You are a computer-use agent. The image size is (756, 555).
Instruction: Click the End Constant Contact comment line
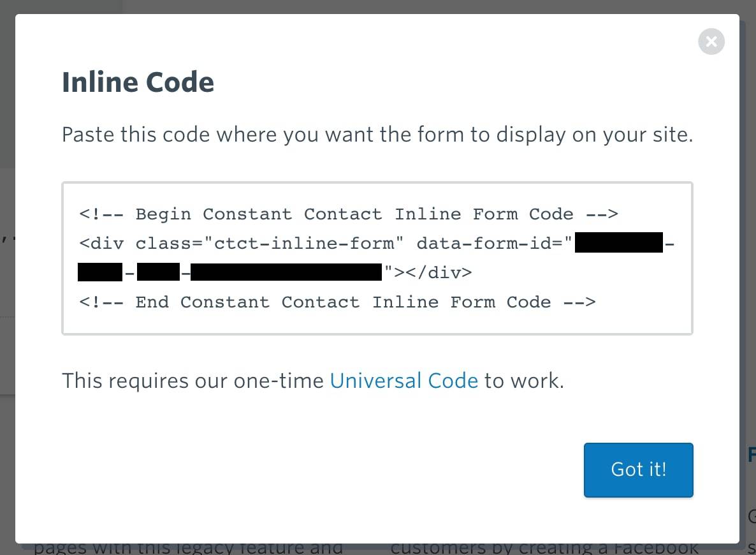coord(337,302)
